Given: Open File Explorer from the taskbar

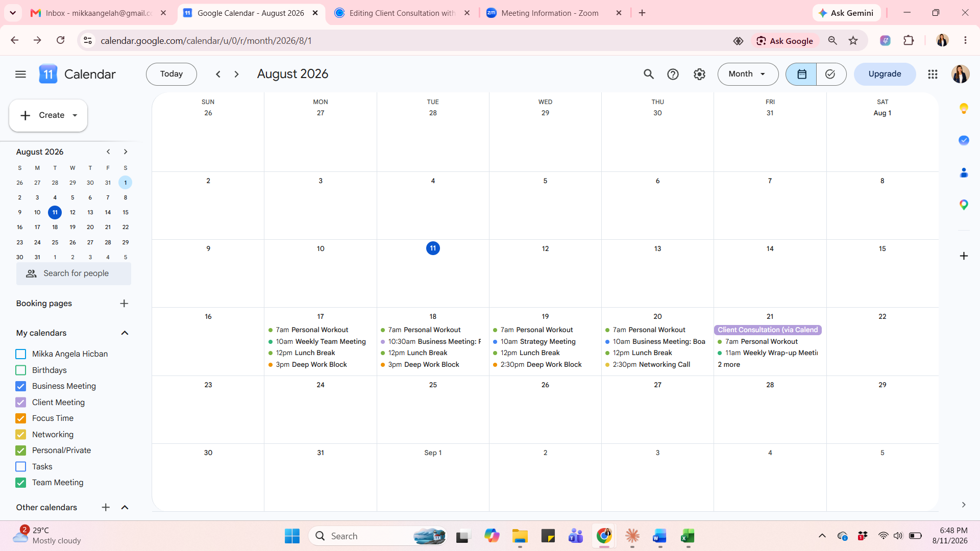Looking at the screenshot, I should [x=520, y=536].
